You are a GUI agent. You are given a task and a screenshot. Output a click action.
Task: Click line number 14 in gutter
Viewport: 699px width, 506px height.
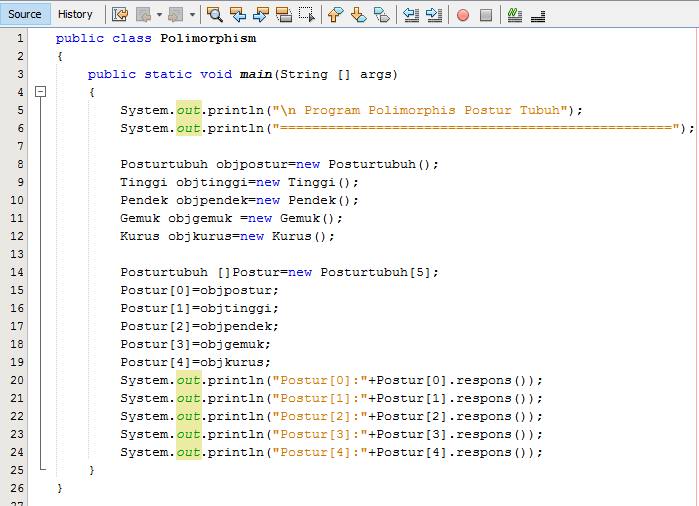(16, 272)
